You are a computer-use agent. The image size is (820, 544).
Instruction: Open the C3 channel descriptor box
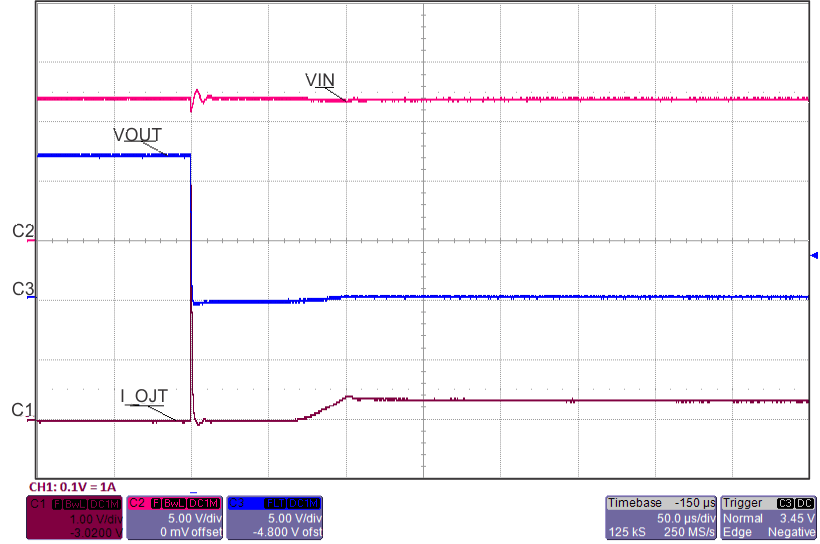[x=275, y=518]
